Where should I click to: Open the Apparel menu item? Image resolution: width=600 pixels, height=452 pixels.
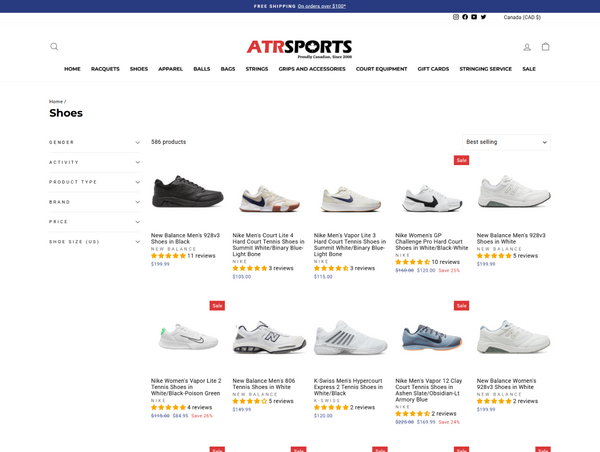point(171,69)
